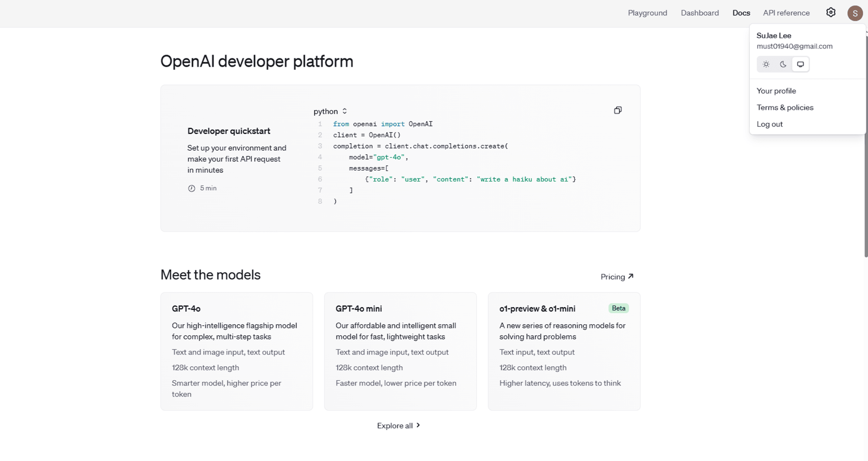The image size is (868, 461).
Task: Click the Explore all link
Action: tap(398, 425)
